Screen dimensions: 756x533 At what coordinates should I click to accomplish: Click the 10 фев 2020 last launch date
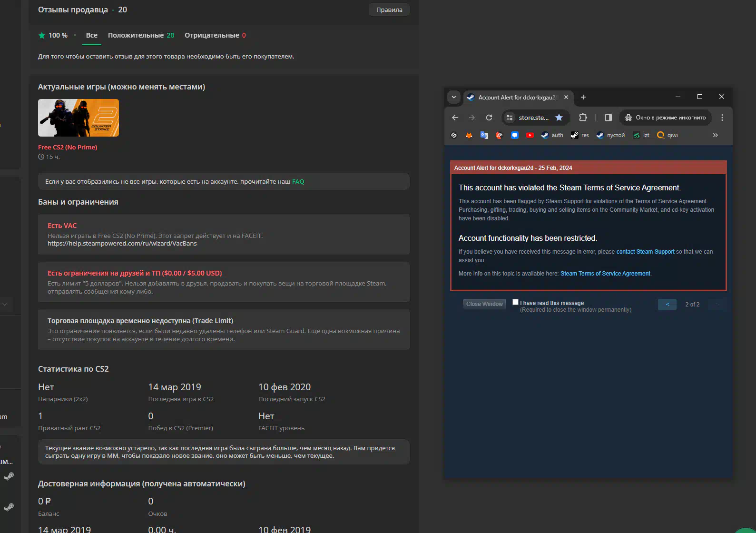point(285,387)
